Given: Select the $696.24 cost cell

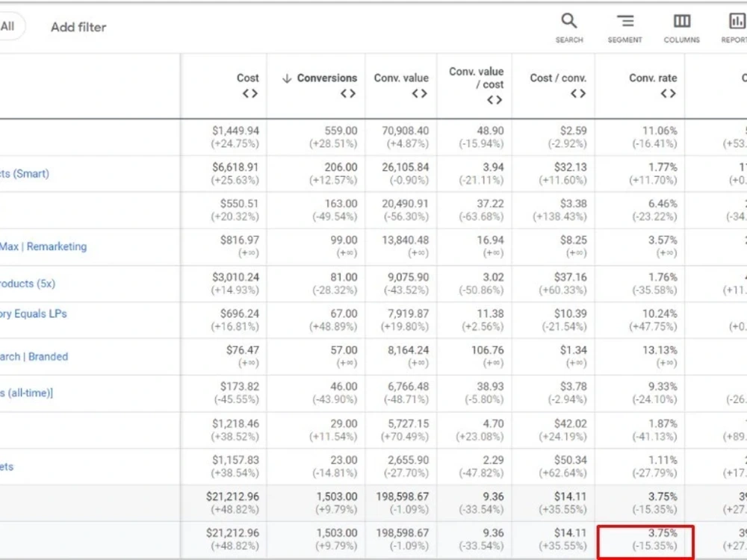Looking at the screenshot, I should pyautogui.click(x=224, y=320).
